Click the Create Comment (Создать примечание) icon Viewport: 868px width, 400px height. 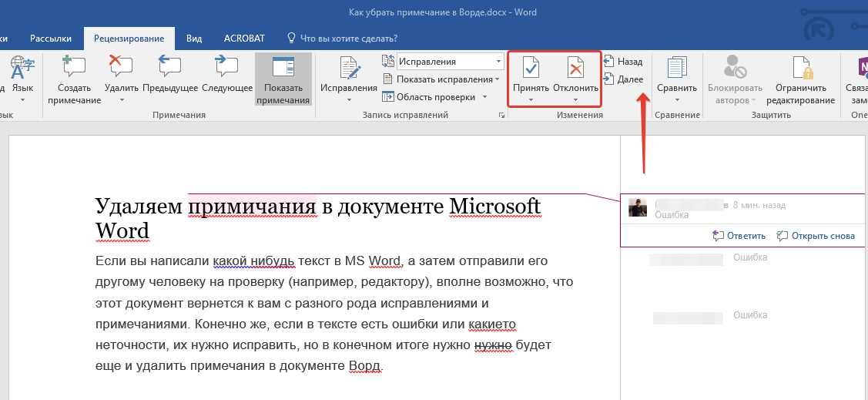tap(74, 68)
